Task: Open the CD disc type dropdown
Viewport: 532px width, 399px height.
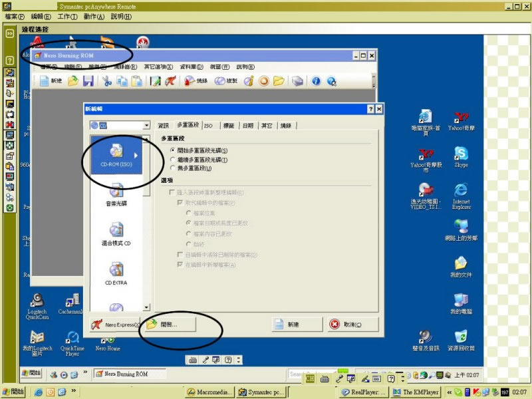Action: tap(146, 126)
